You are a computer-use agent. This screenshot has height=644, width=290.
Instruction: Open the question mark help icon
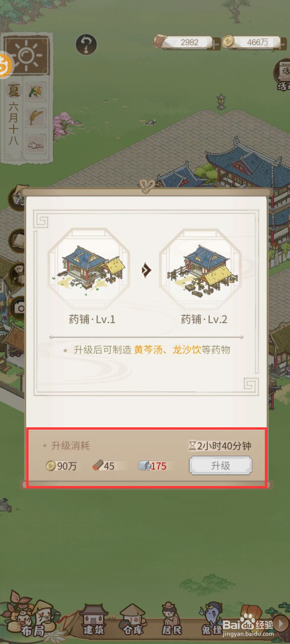tap(86, 44)
